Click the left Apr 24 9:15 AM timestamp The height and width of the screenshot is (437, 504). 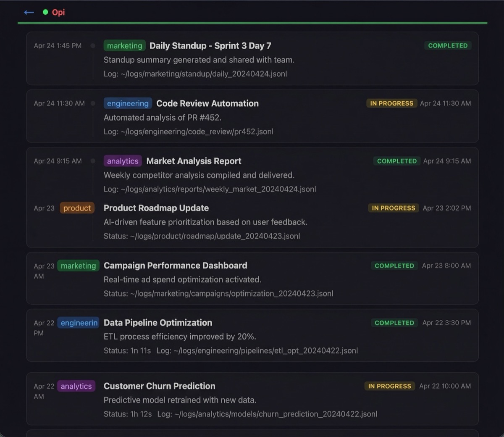(x=58, y=161)
